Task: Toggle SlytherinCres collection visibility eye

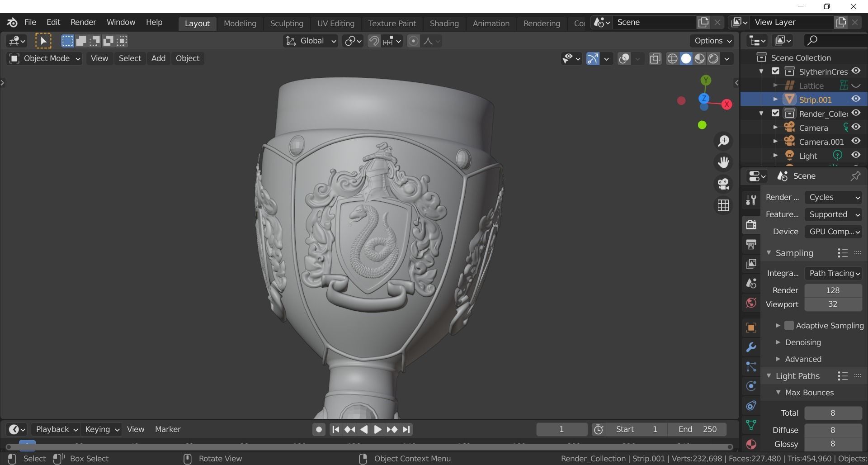Action: [856, 71]
